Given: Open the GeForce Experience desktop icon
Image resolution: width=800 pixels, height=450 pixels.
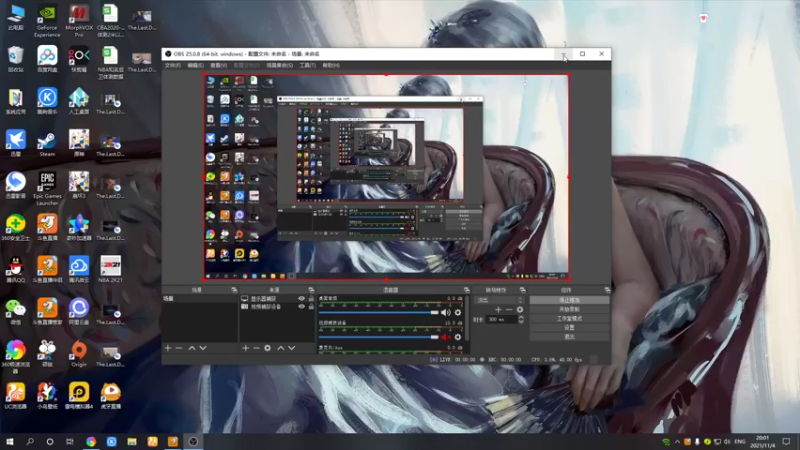Looking at the screenshot, I should 47,21.
